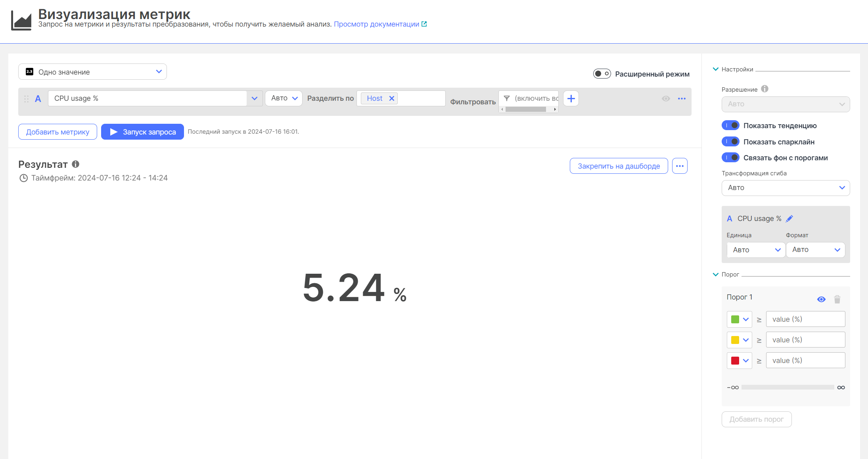Image resolution: width=868 pixels, height=459 pixels.
Task: Click the info icon beside Разрешение
Action: (765, 89)
